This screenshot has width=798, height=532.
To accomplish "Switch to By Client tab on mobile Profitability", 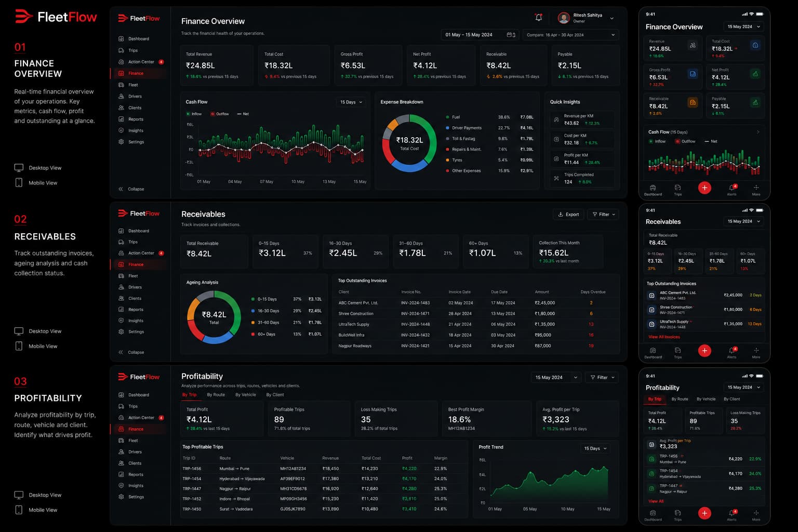I will click(x=731, y=399).
